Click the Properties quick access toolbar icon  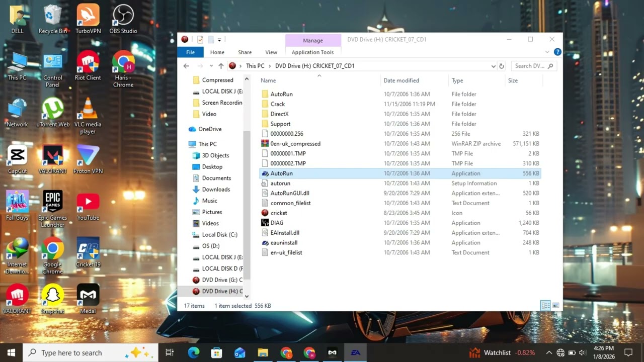200,40
